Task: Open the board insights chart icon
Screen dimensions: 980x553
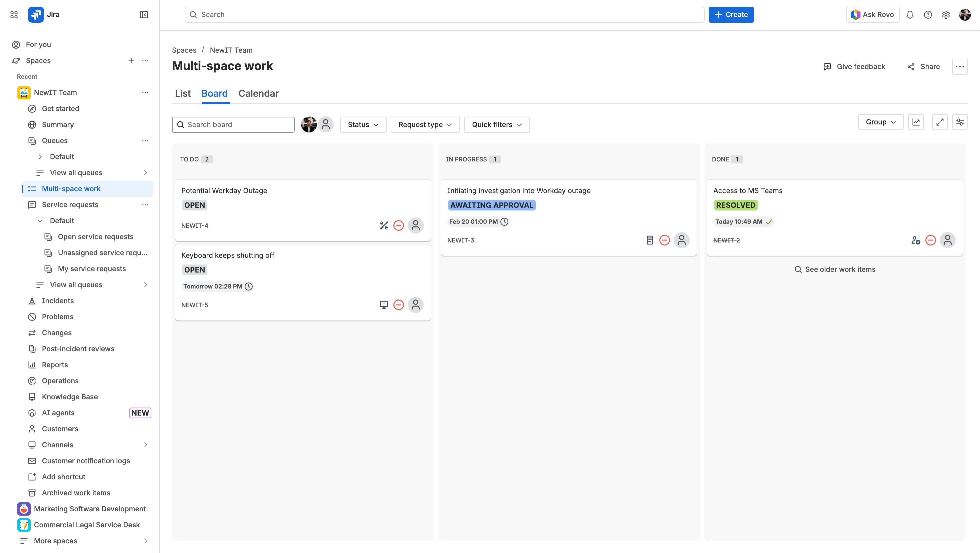Action: pyautogui.click(x=916, y=122)
